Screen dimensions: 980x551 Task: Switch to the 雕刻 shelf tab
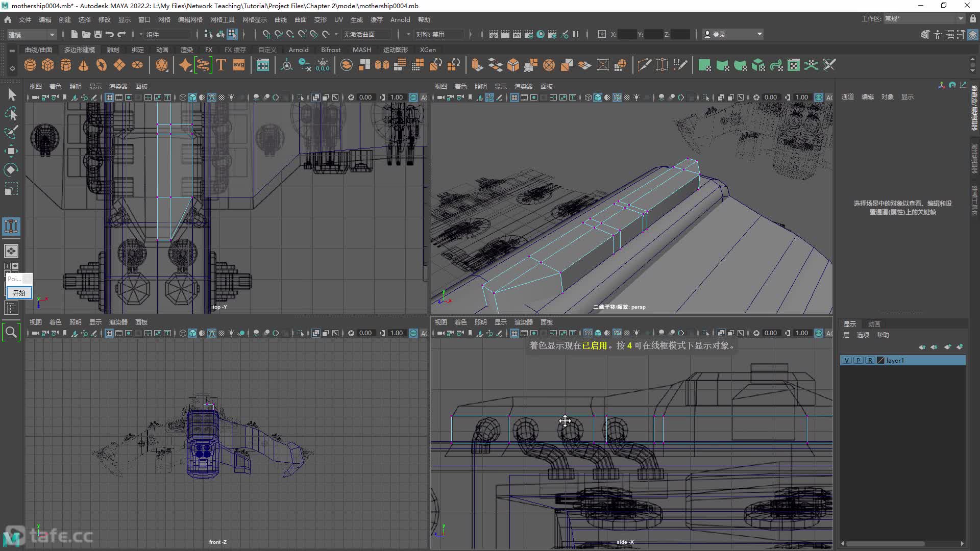point(113,49)
